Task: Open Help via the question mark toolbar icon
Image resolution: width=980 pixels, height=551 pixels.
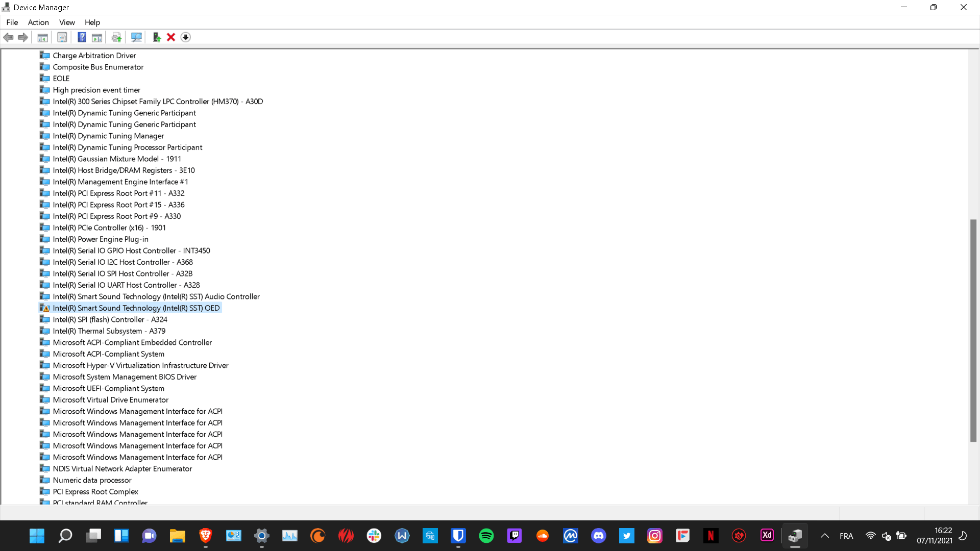Action: tap(82, 37)
